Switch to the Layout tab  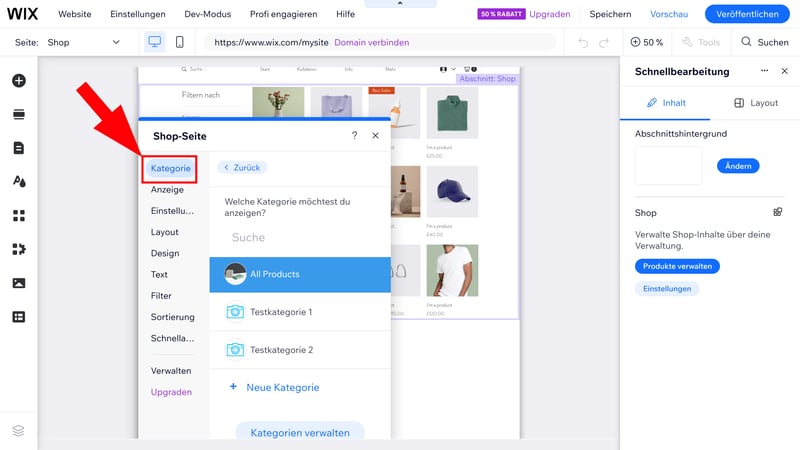pyautogui.click(x=755, y=103)
